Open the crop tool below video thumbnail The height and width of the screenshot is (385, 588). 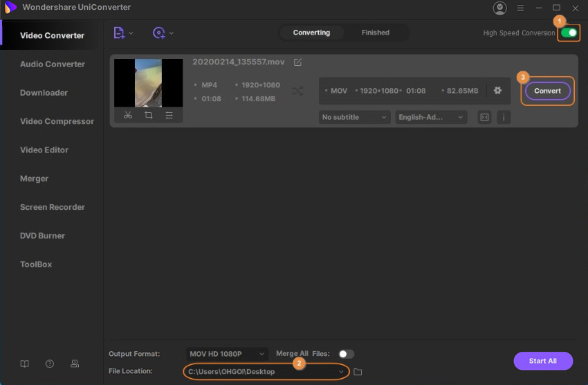(149, 116)
